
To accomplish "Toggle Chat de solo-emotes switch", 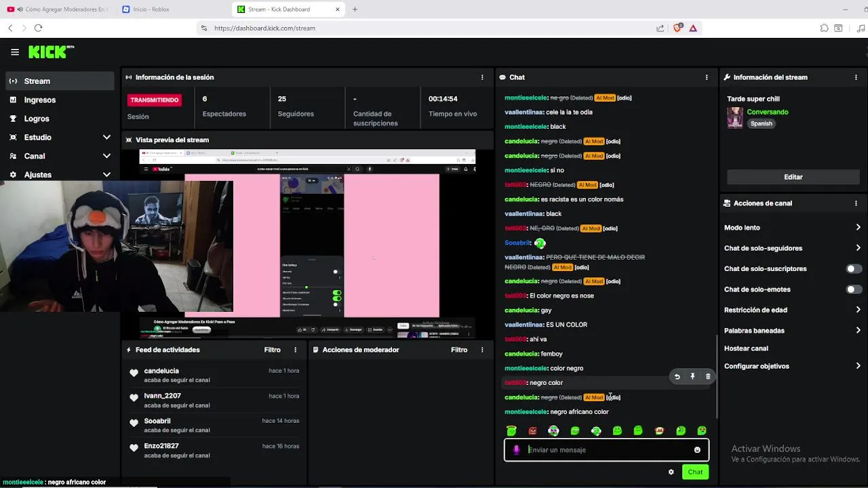I will tap(854, 289).
